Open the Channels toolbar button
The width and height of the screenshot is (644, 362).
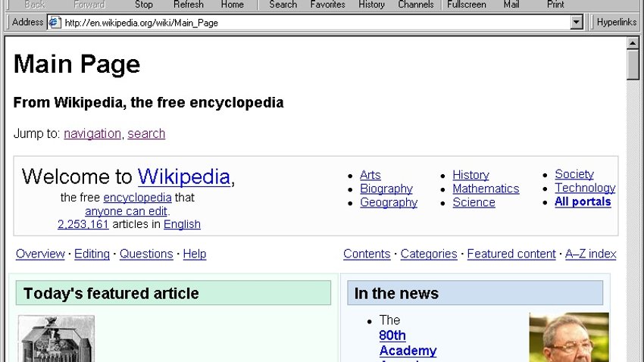[x=416, y=5]
